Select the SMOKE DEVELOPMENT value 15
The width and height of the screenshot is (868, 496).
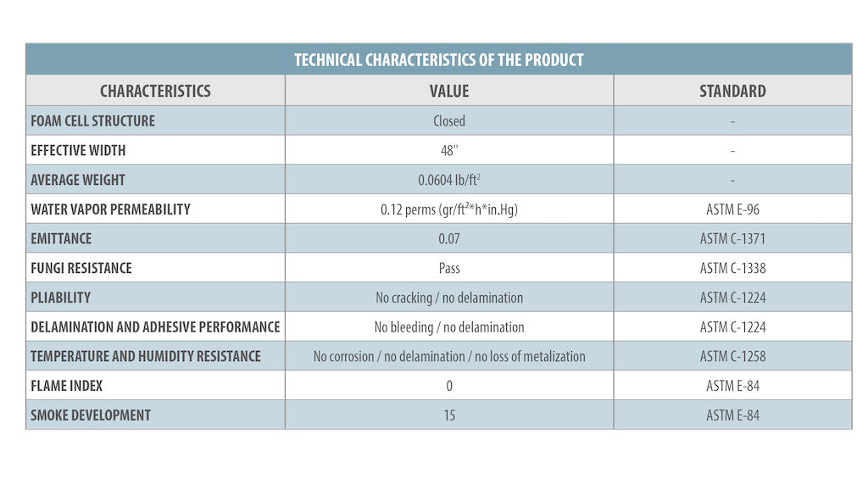(449, 415)
